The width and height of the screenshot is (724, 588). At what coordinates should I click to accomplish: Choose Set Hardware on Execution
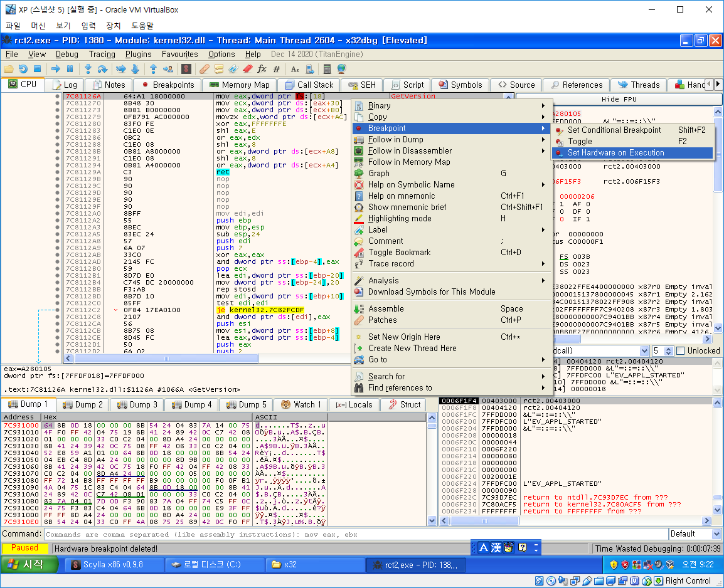click(632, 153)
